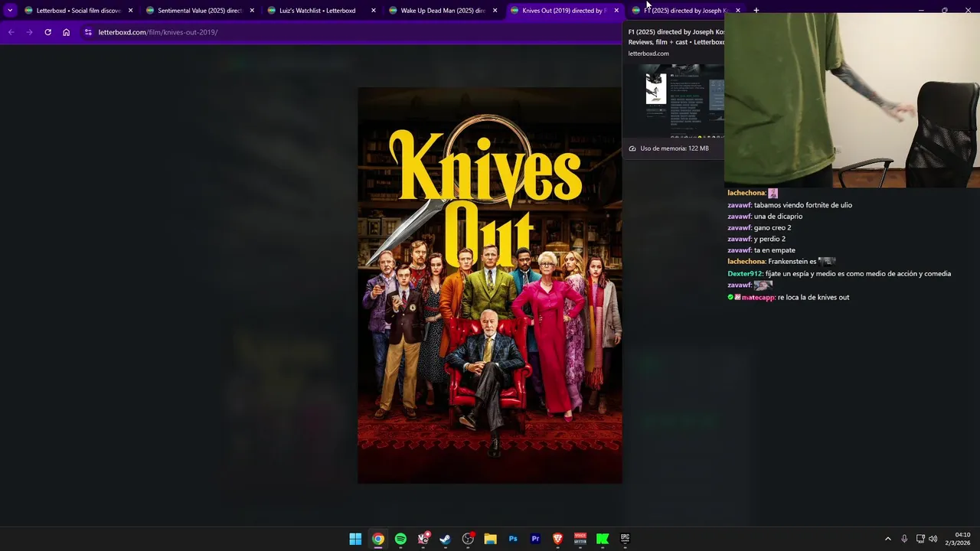Close the Wake Up Dead Man tab

pyautogui.click(x=495, y=11)
